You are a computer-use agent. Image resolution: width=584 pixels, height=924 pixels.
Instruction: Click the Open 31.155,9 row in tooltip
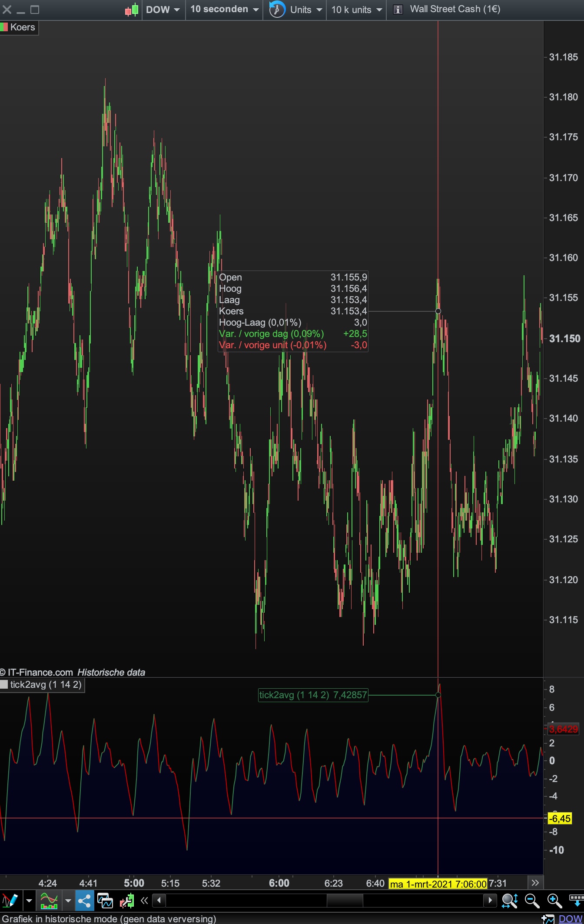(293, 277)
